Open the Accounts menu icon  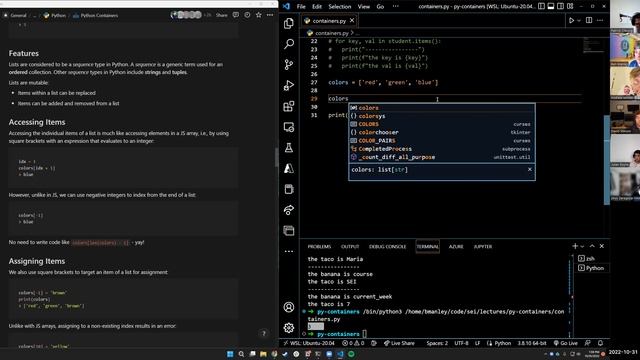(289, 307)
